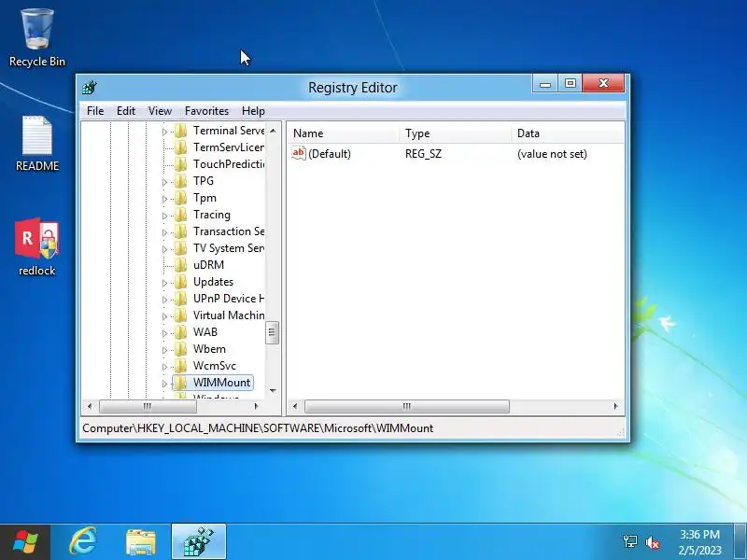Click the Type column header
Image resolution: width=747 pixels, height=560 pixels.
456,133
